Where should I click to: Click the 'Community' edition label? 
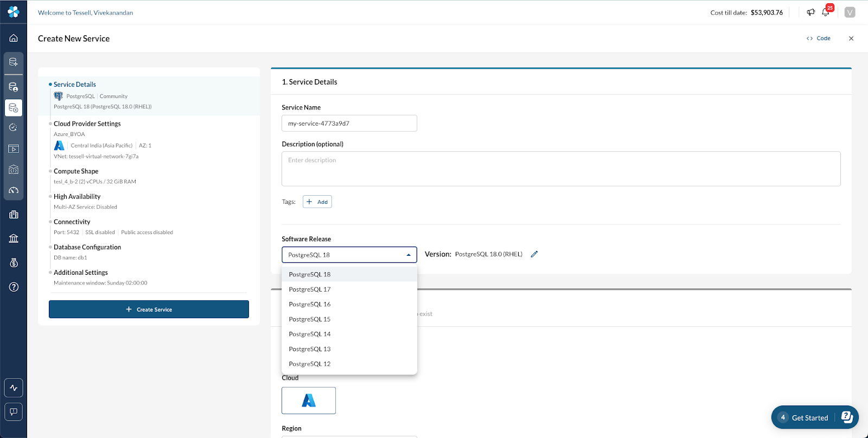click(113, 96)
